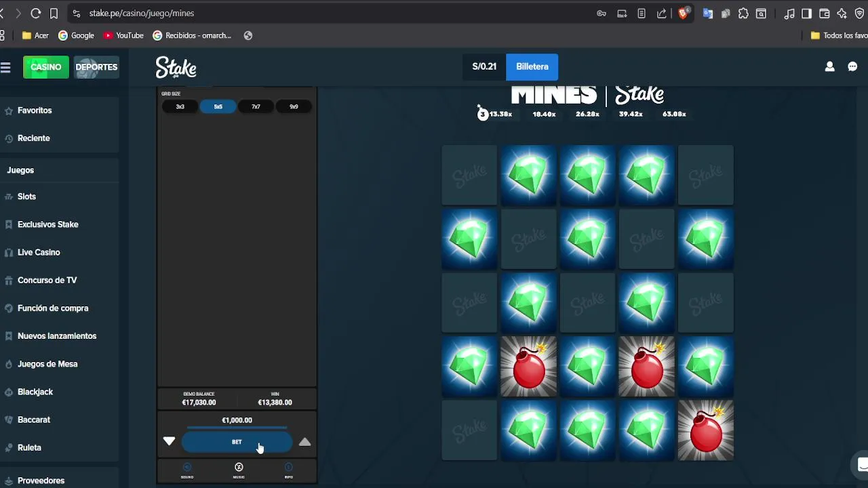Click the bet amount slider bar
The image size is (868, 488).
click(x=237, y=428)
